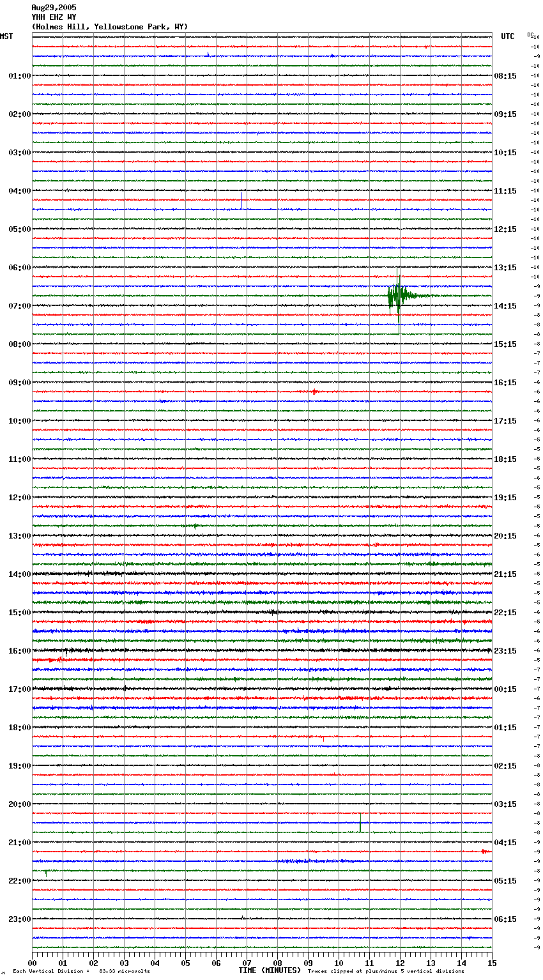The image size is (543, 980).
Task: Click the 09 minute tick label
Action: 309,963
